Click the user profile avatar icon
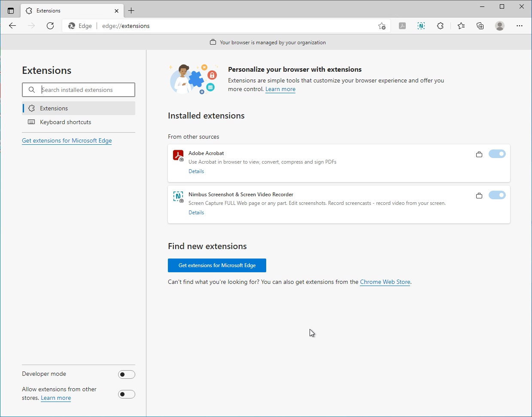 point(499,26)
